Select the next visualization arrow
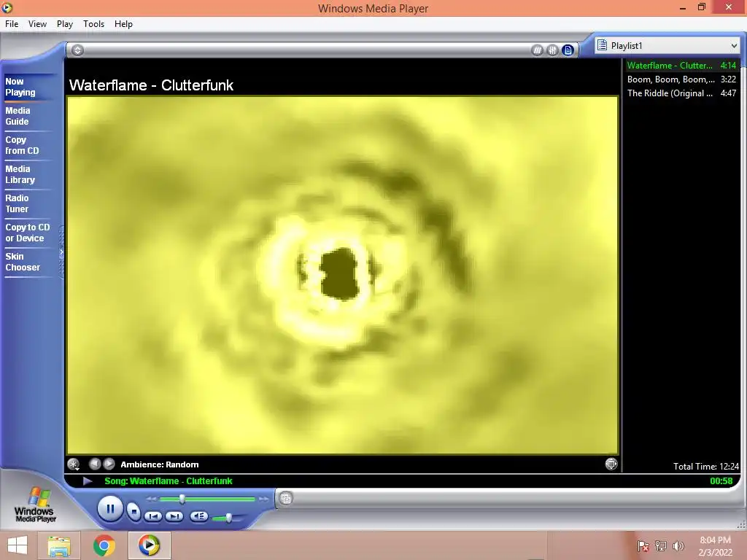This screenshot has height=560, width=747. (109, 463)
